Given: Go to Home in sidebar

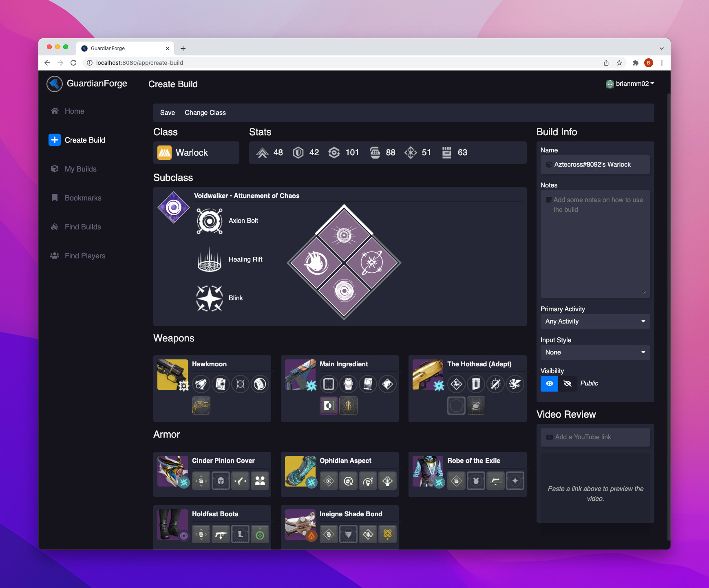Looking at the screenshot, I should (67, 111).
